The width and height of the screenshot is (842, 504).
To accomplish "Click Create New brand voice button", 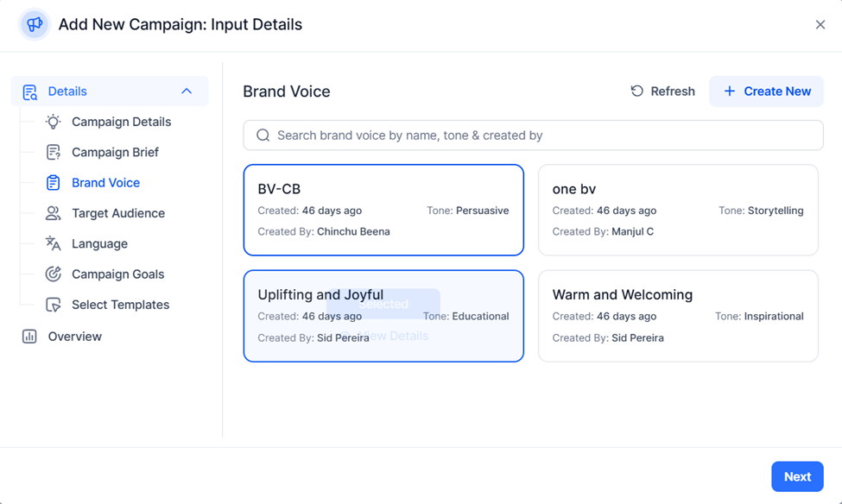I will 766,91.
